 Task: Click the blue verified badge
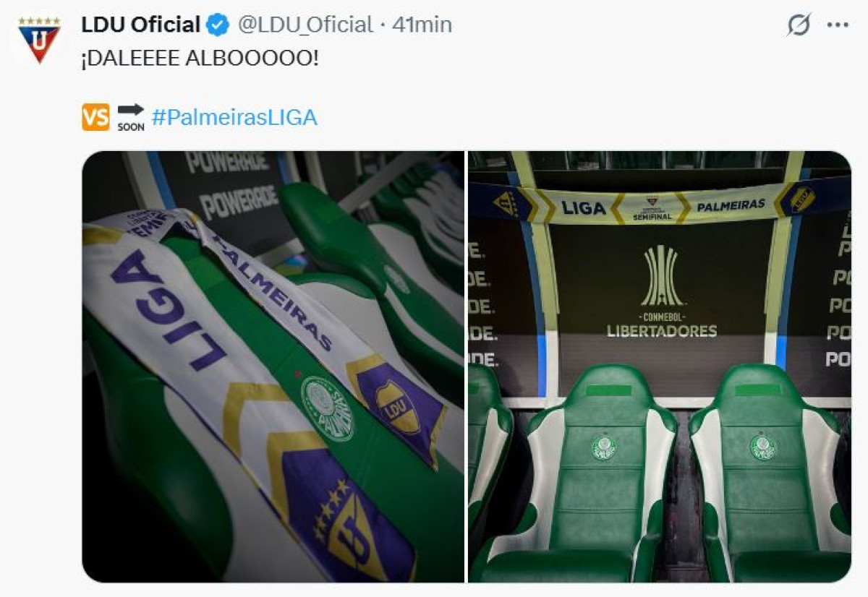[217, 25]
